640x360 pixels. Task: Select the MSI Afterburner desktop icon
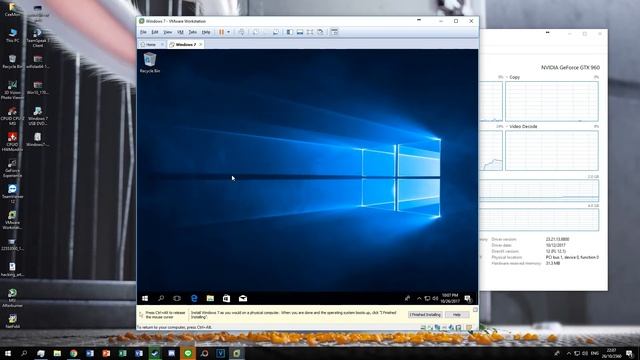tap(12, 298)
